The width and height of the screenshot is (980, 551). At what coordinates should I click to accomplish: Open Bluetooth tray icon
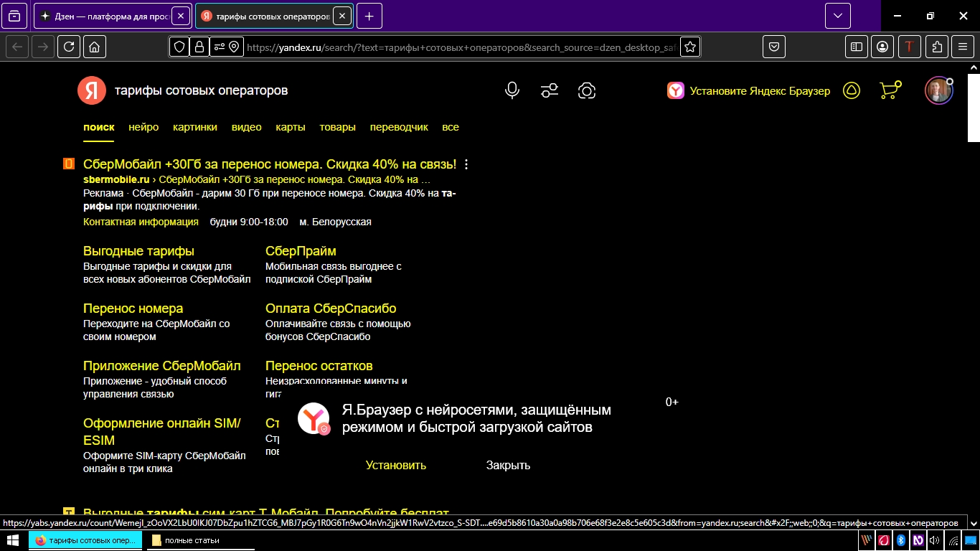click(x=901, y=540)
